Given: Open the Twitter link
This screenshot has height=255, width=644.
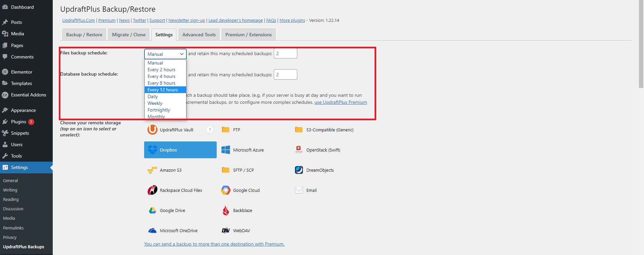Looking at the screenshot, I should click(139, 20).
